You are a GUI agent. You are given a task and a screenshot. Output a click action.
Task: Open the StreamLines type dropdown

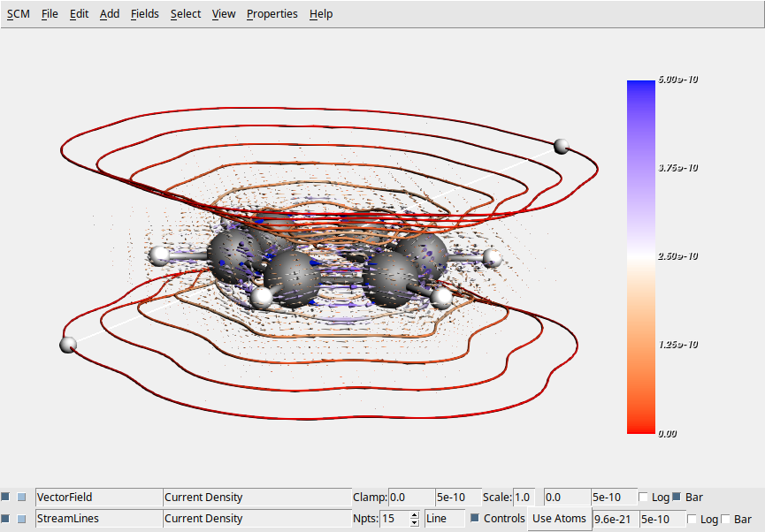point(97,519)
